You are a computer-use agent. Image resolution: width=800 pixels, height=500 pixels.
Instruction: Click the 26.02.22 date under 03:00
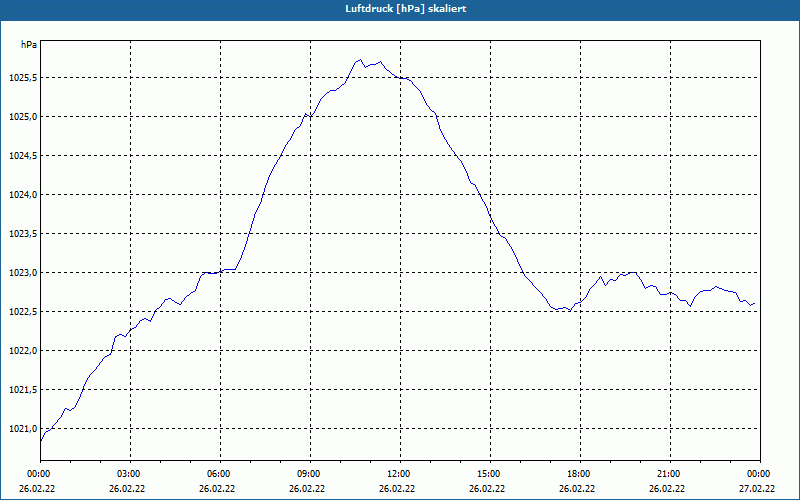pos(127,489)
